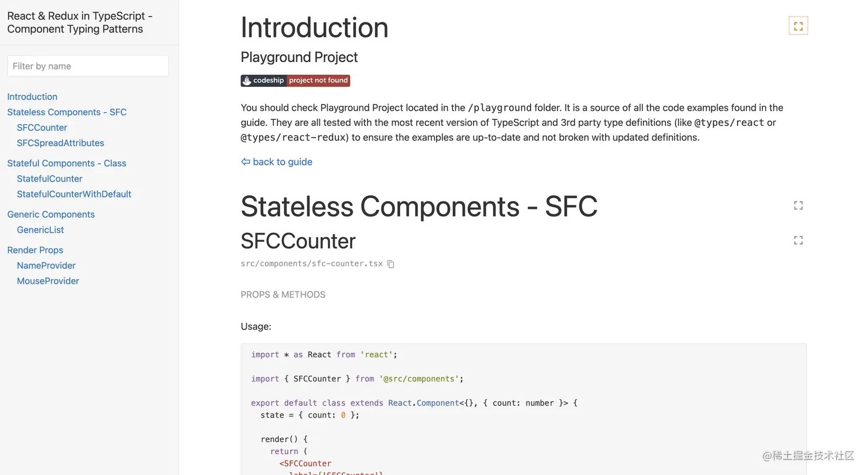Jump to Generic Components section

click(x=51, y=214)
